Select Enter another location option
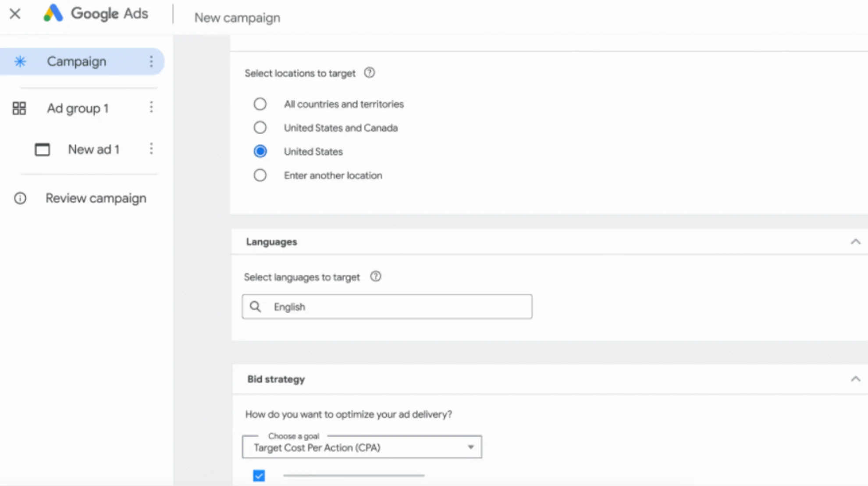The image size is (868, 486). [260, 175]
